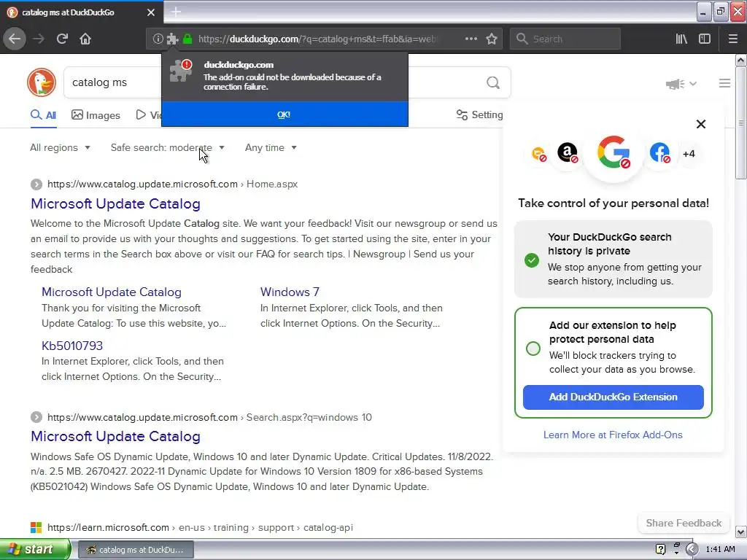Open the Microsoft Update Catalog sub-sitelink
This screenshot has width=747, height=560.
pyautogui.click(x=112, y=292)
